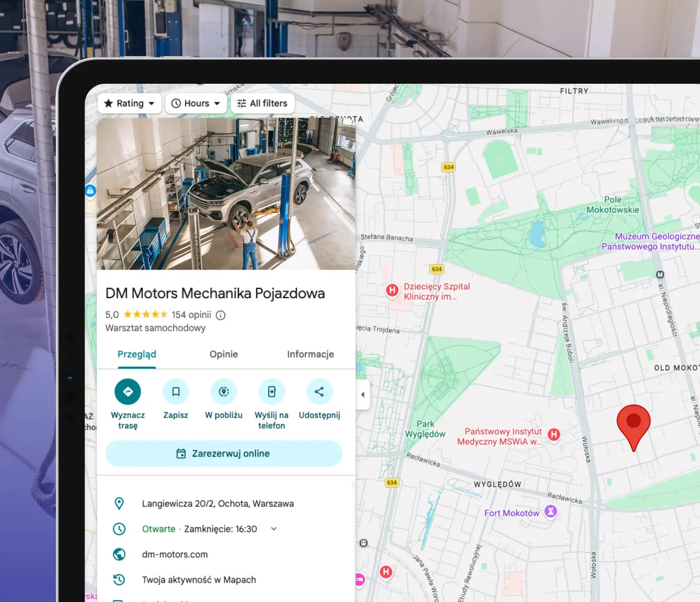Click Państwowy Instytut Medyczny hospital marker
The width and height of the screenshot is (700, 602).
click(x=554, y=434)
